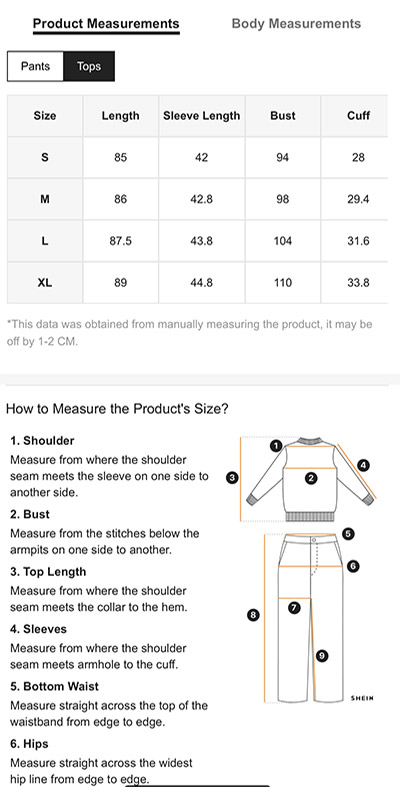Viewport: 400px width, 787px height.
Task: Click the sweater diagram illustration
Action: 309,479
